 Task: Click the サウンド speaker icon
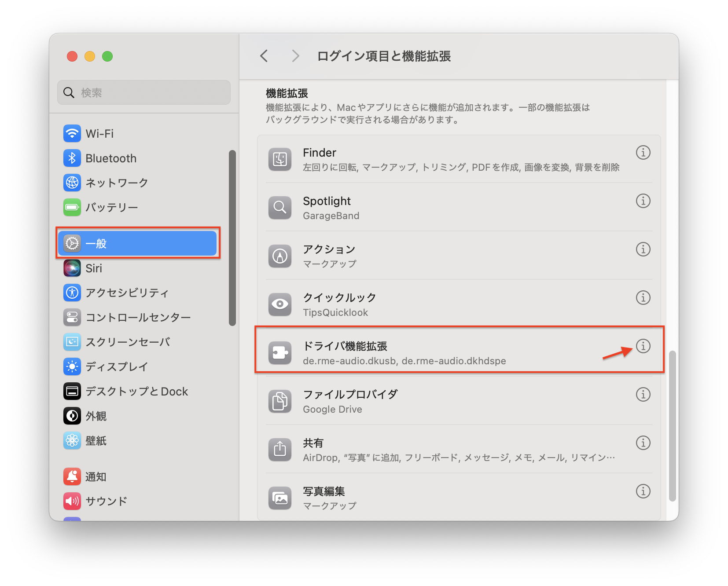coord(72,501)
